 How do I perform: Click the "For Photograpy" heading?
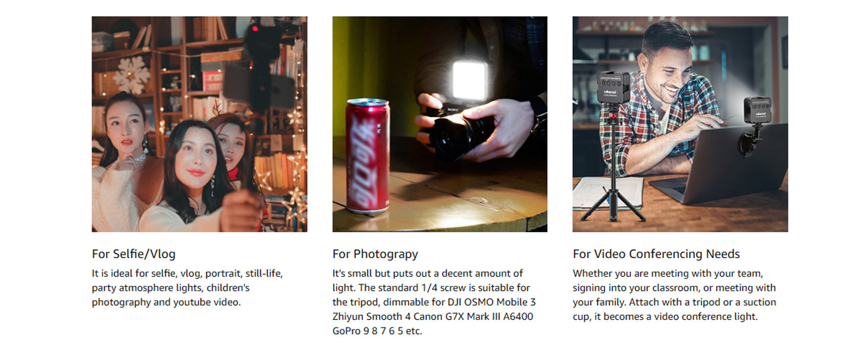coord(375,254)
